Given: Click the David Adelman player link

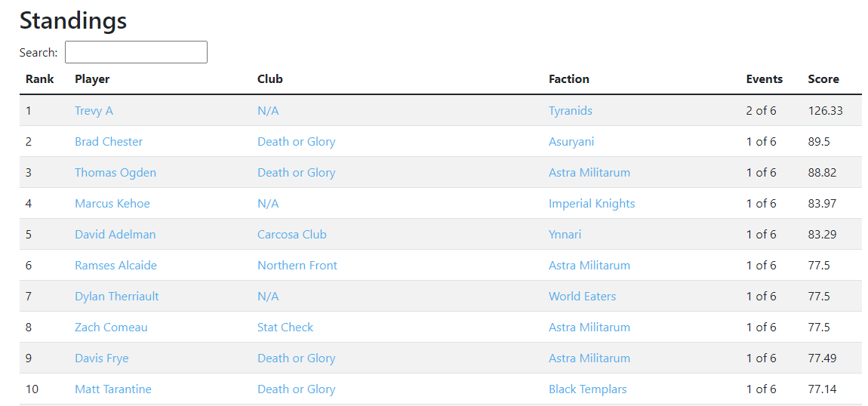Looking at the screenshot, I should click(x=115, y=235).
